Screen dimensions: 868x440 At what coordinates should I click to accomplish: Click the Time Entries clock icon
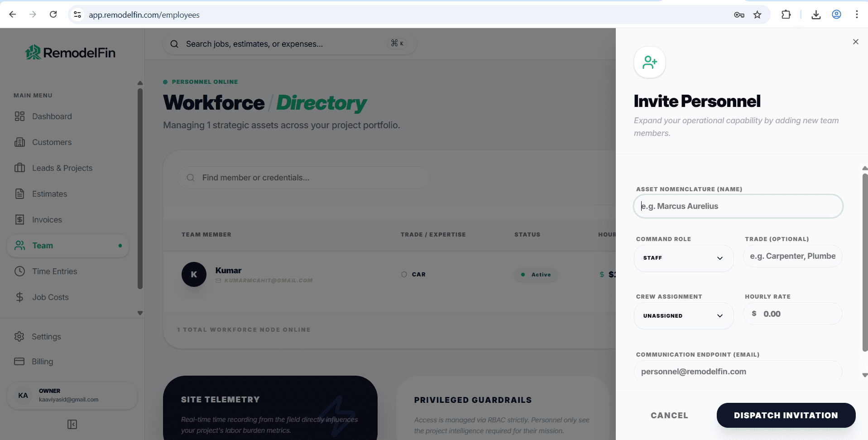(19, 271)
